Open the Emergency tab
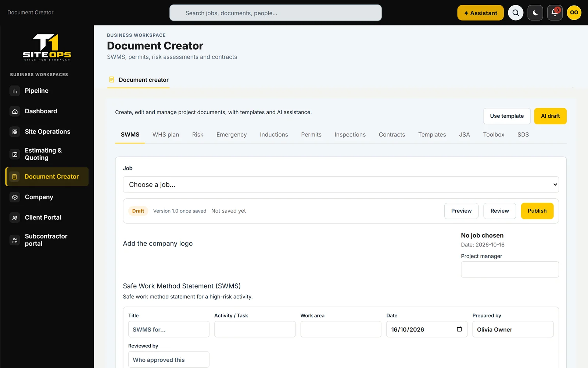This screenshot has height=368, width=588. click(232, 135)
